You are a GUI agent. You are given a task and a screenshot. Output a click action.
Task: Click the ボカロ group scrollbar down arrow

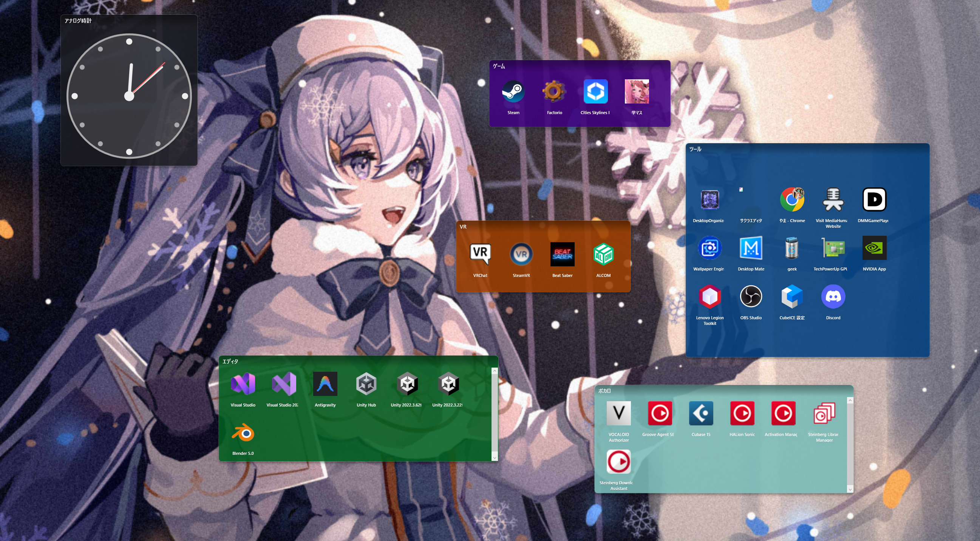click(850, 489)
